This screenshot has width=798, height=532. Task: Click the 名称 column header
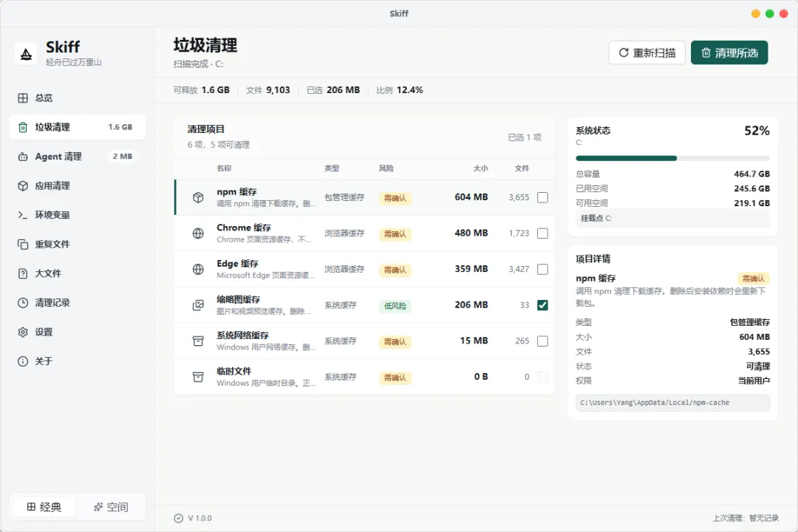coord(224,168)
